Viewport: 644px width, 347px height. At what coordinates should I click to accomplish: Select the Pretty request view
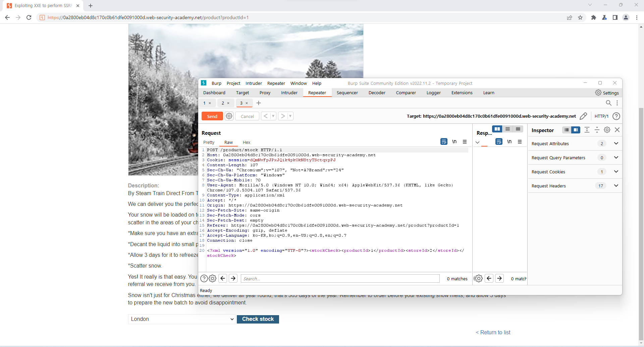pyautogui.click(x=209, y=142)
